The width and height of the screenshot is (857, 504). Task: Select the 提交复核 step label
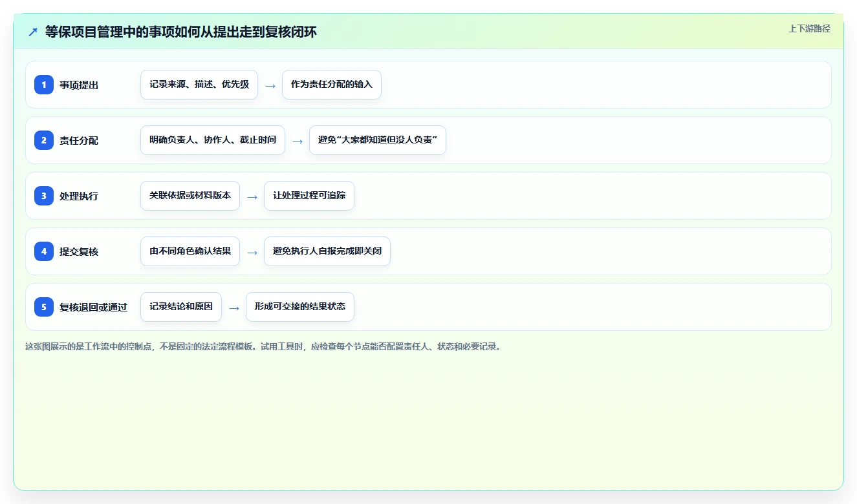click(79, 251)
